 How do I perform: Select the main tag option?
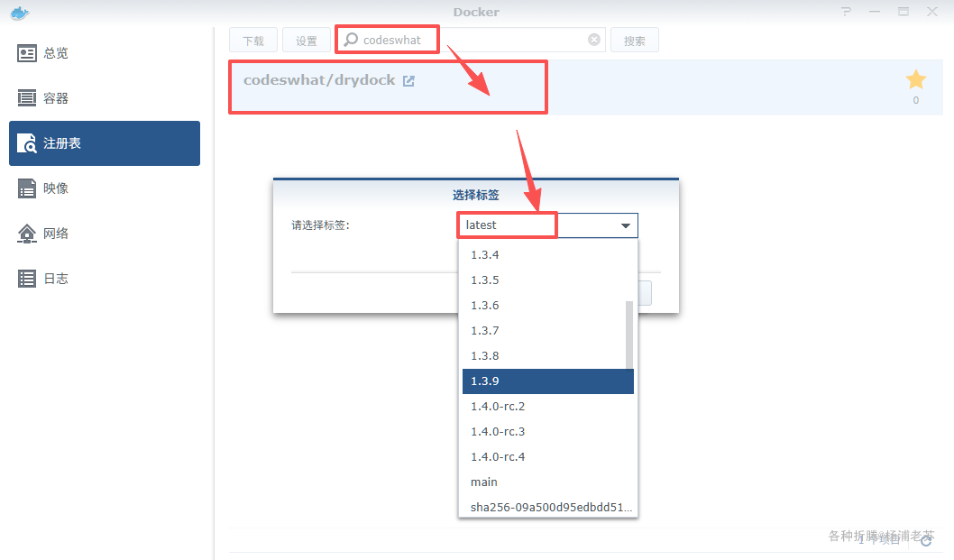[x=547, y=482]
